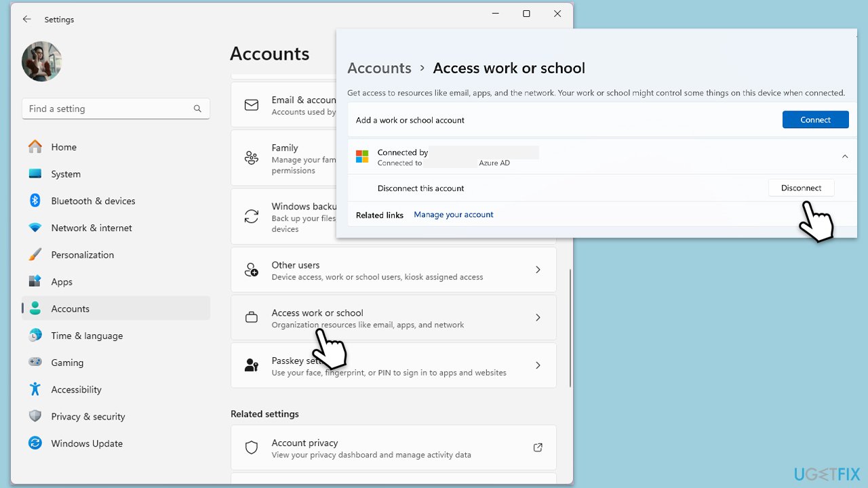Open Account privacy external link icon
868x488 pixels.
(538, 447)
